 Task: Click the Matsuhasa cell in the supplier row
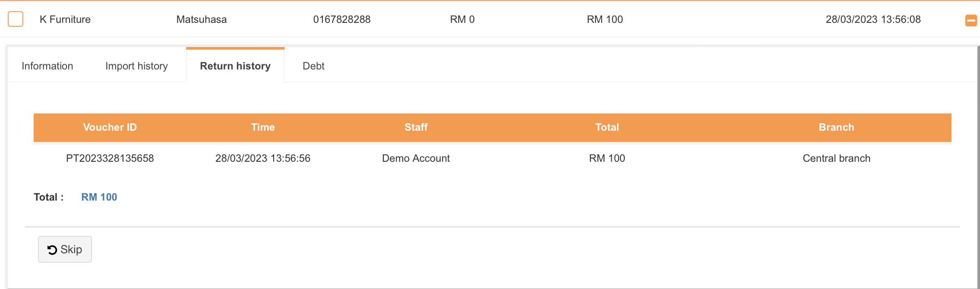pos(202,19)
